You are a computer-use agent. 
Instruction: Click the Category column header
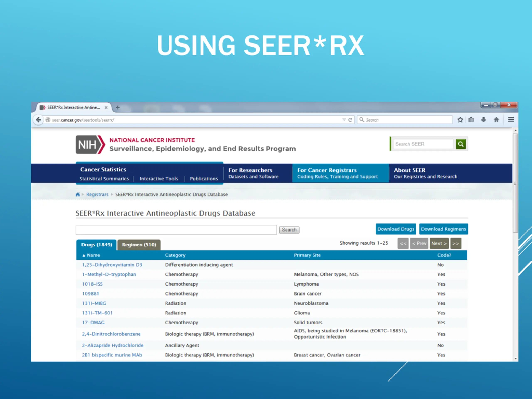[x=175, y=255]
